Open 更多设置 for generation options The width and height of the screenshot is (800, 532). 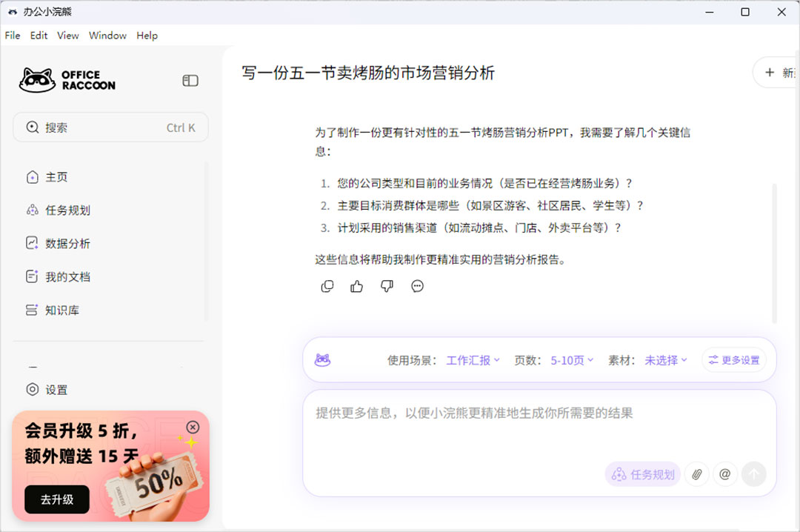click(734, 360)
